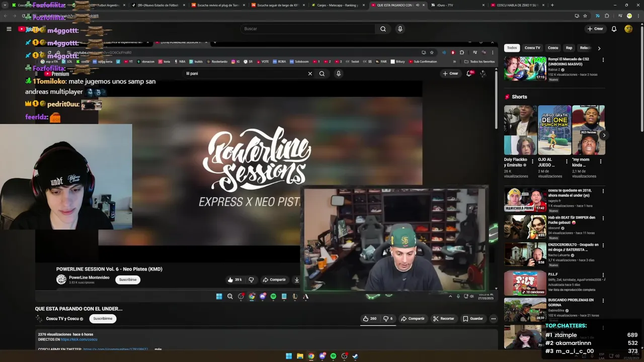
Task: Click Compartir under QUE ESTA PASANDO video
Action: (413, 318)
